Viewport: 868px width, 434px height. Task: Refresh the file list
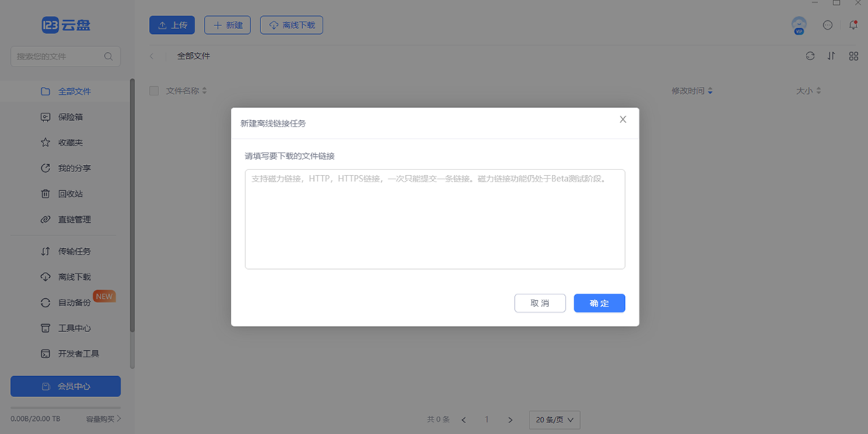point(809,56)
